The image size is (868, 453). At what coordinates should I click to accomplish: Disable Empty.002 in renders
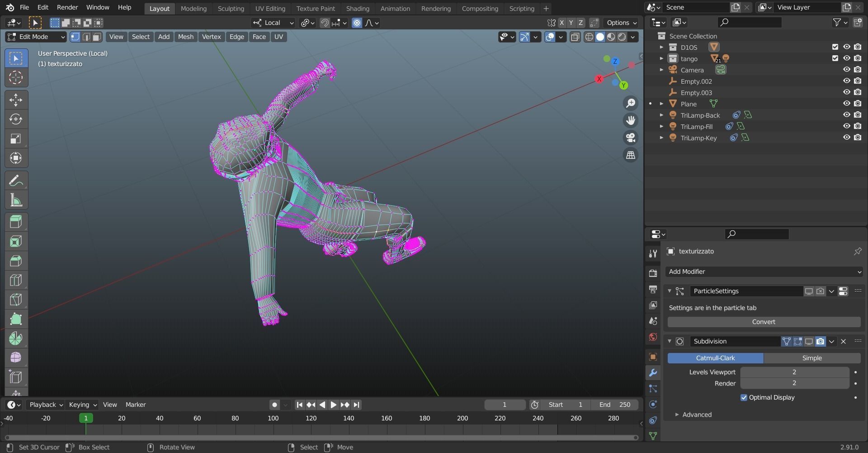tap(858, 81)
